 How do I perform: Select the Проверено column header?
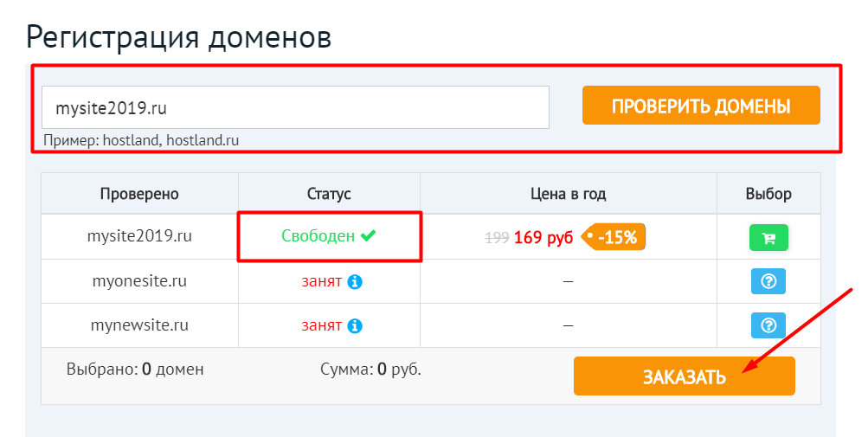[x=139, y=194]
